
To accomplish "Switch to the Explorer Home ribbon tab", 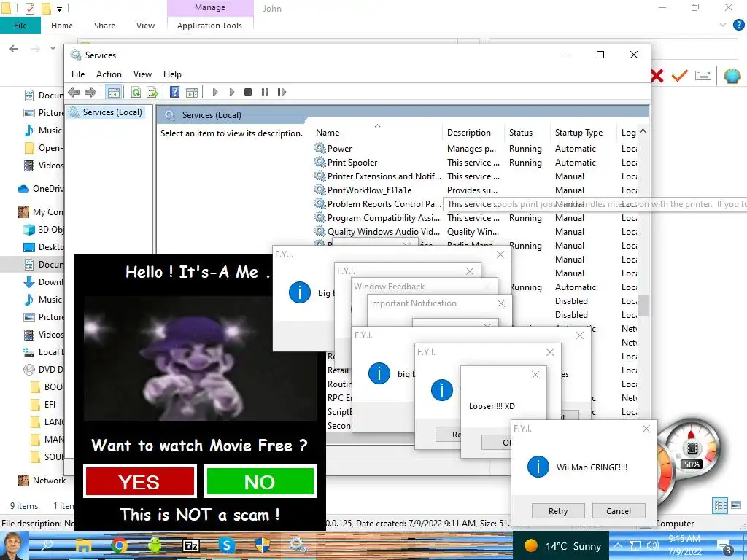I will 62,26.
